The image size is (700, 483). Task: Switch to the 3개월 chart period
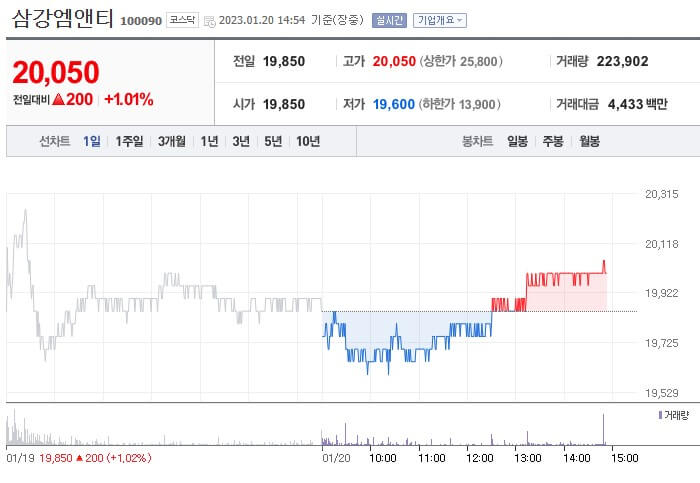(172, 141)
